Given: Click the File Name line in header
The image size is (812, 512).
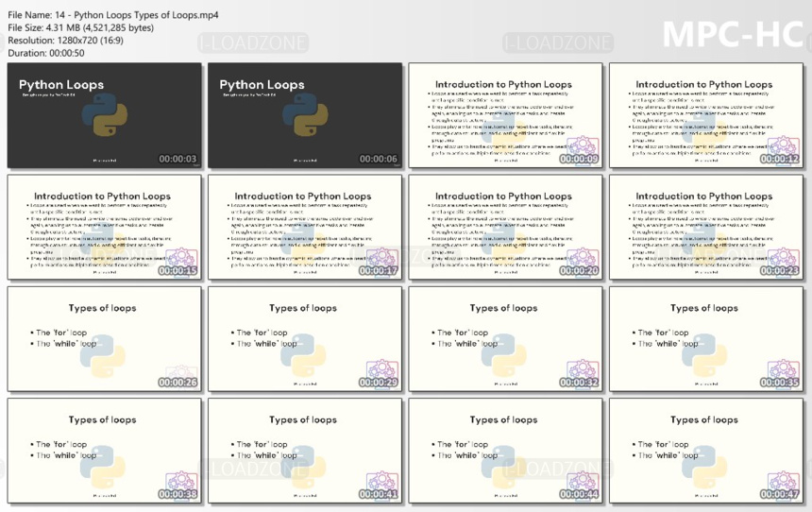Looking at the screenshot, I should 113,15.
